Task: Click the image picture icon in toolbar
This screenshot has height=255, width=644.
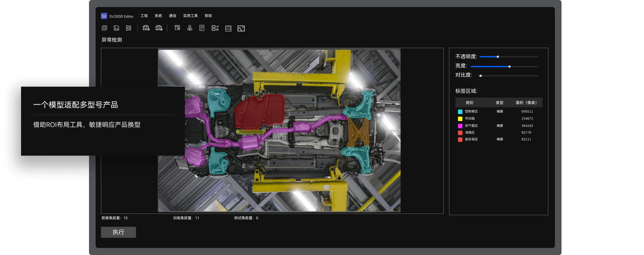Action: click(x=241, y=28)
